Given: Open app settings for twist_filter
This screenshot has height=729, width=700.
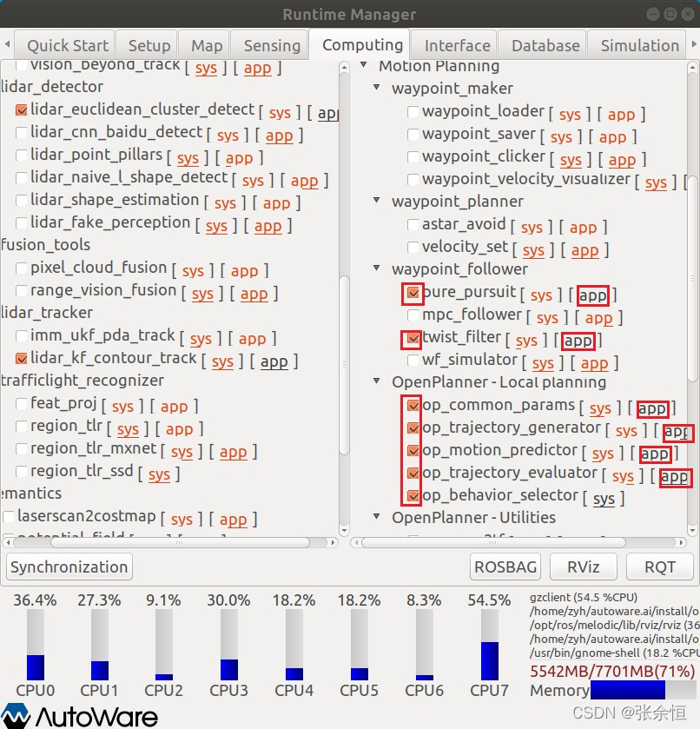Looking at the screenshot, I should 578,341.
